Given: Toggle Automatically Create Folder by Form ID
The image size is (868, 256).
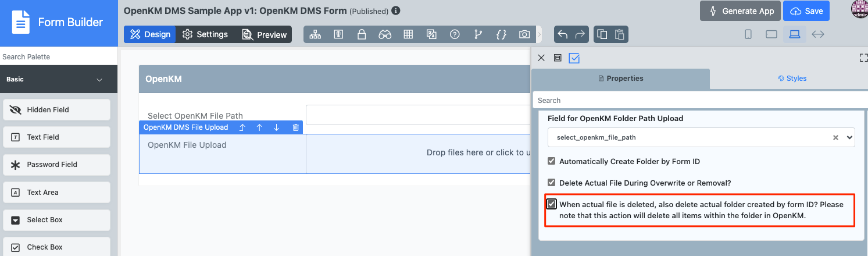Looking at the screenshot, I should point(552,161).
